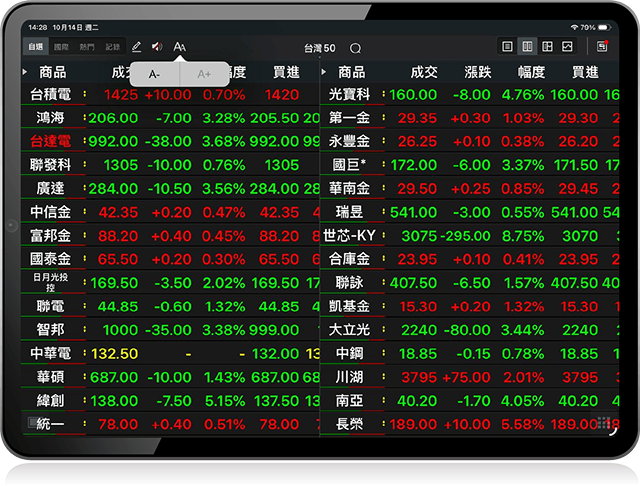The image size is (640, 486).
Task: Check the Wi-Fi status icon
Action: (575, 27)
